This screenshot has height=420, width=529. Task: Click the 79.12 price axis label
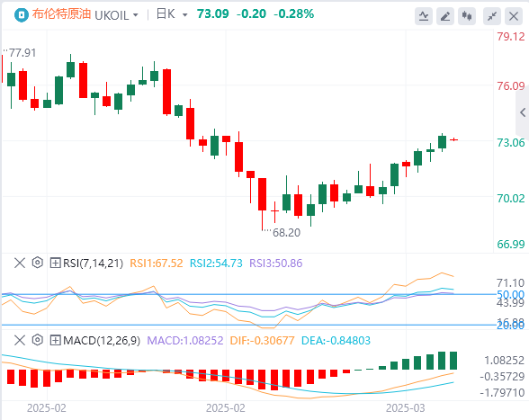(x=511, y=37)
